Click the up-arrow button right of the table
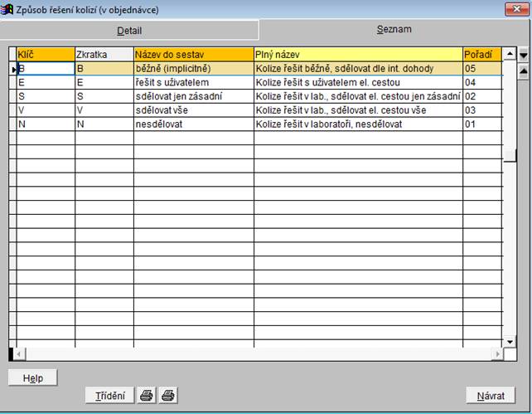Viewport: 532px width, 414px height. coord(523,71)
